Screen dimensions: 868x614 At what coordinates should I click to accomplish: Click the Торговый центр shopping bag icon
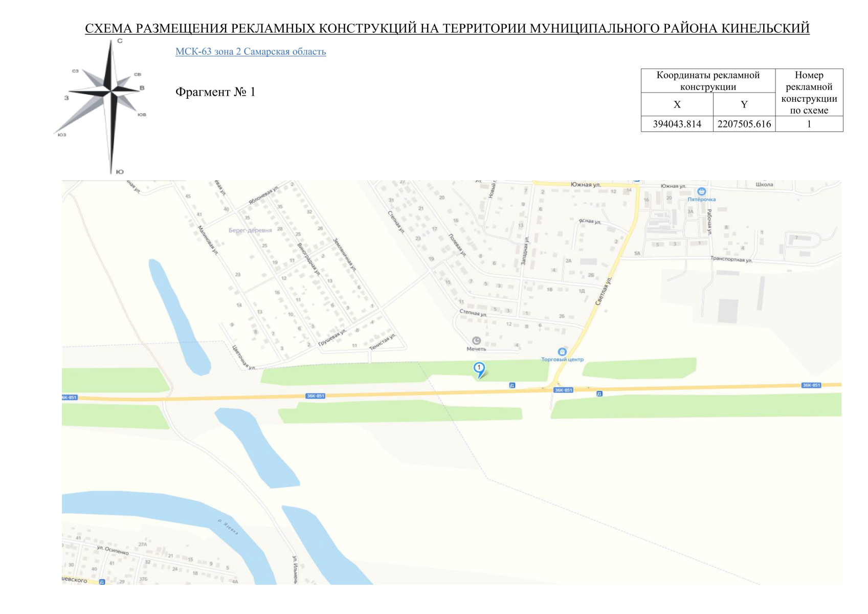pyautogui.click(x=562, y=352)
